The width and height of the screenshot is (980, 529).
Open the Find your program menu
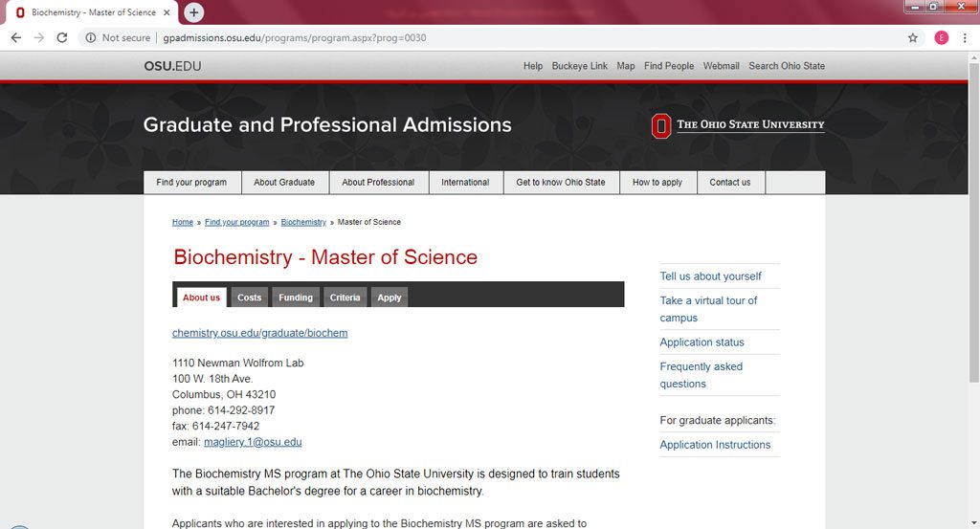[x=191, y=183]
